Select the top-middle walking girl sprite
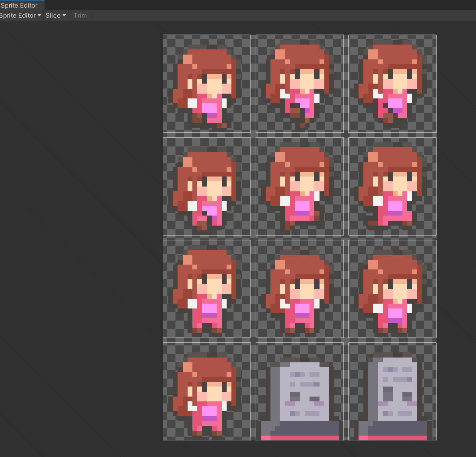The image size is (476, 457). click(299, 84)
